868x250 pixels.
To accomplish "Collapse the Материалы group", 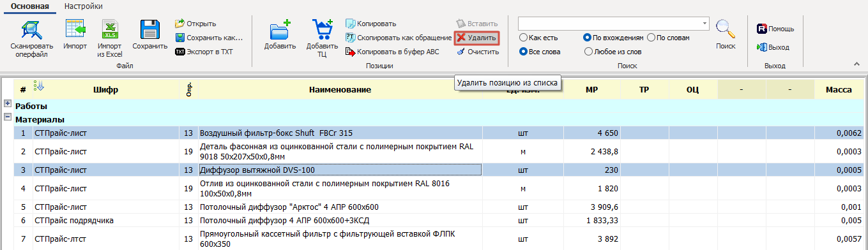I will [x=7, y=117].
